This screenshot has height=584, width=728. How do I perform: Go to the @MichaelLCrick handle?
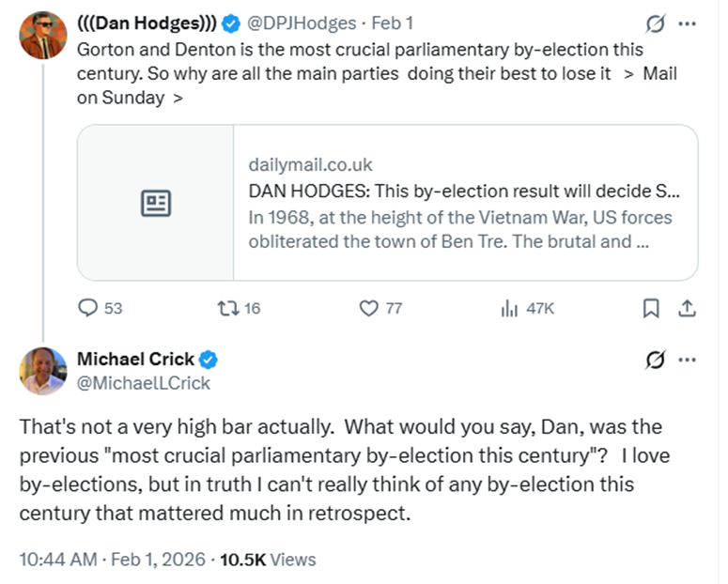pyautogui.click(x=144, y=383)
